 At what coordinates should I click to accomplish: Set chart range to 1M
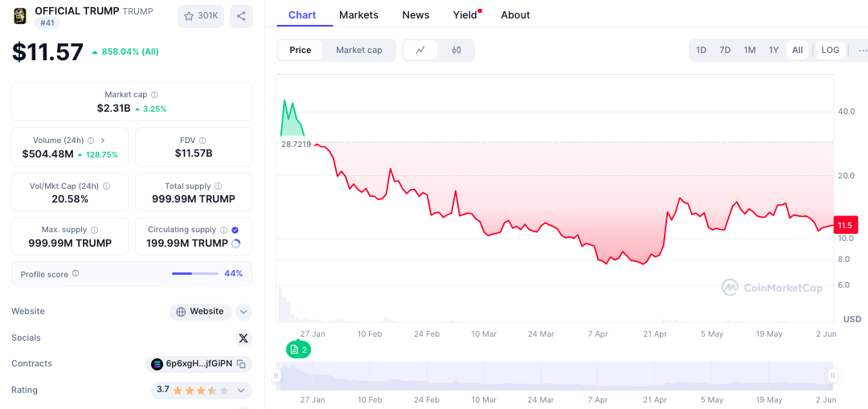tap(750, 51)
